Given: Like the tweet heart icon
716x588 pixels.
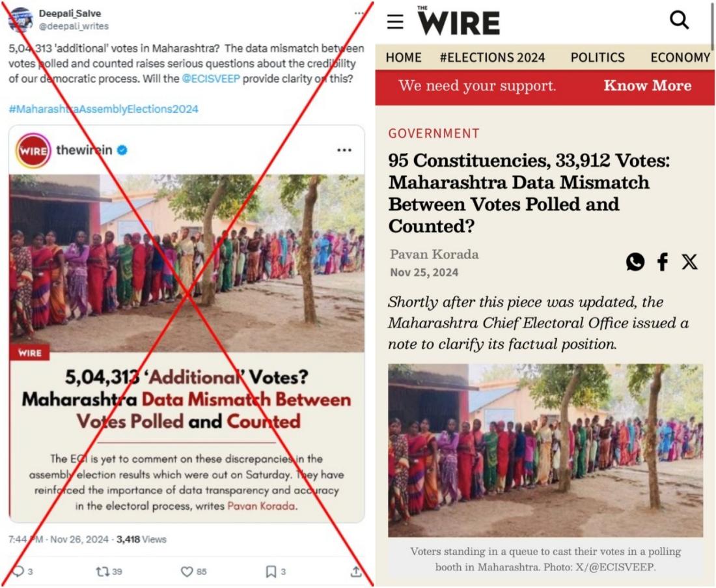Looking at the screenshot, I should [187, 571].
